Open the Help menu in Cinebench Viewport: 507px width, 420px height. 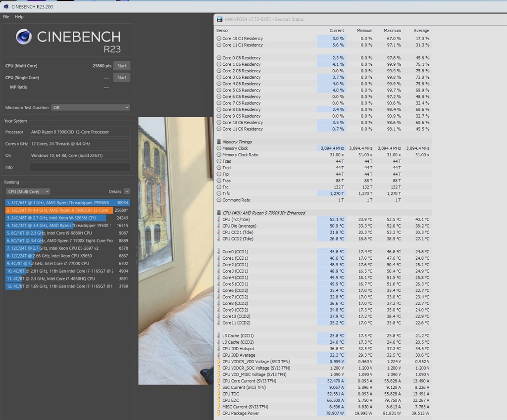click(19, 17)
